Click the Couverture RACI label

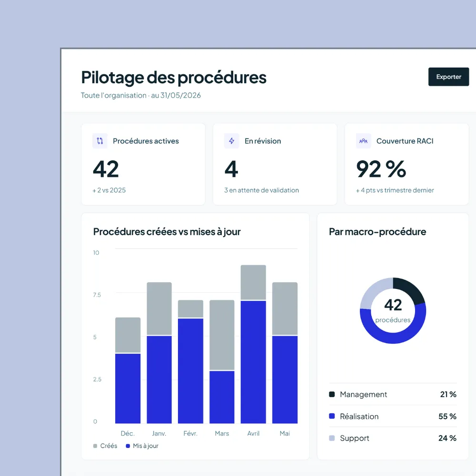point(405,141)
